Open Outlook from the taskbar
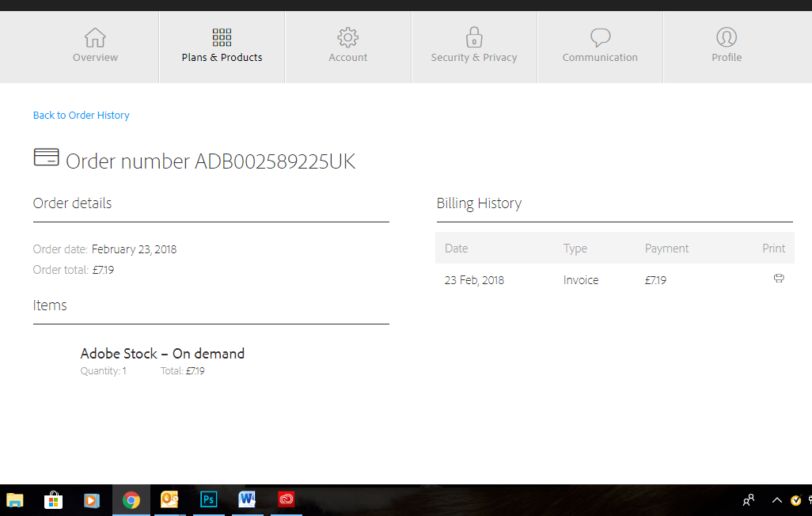Viewport: 812px width, 516px height. [169, 500]
